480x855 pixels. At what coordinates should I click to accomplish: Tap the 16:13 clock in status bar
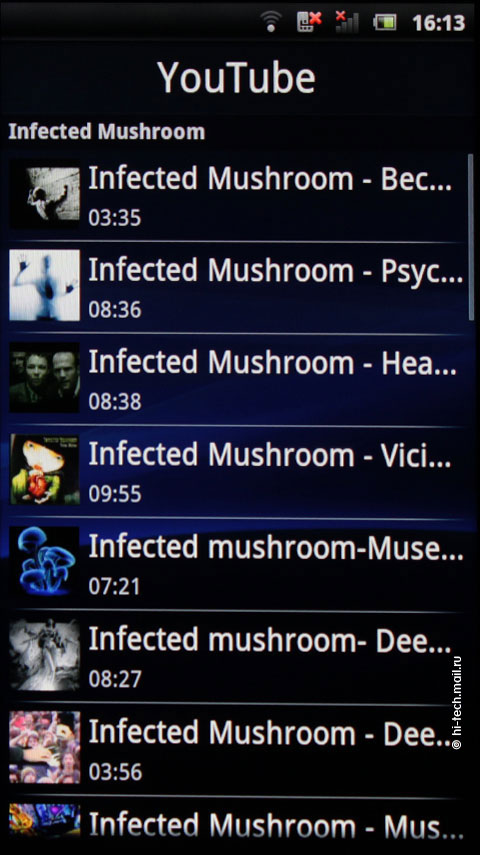click(x=439, y=22)
